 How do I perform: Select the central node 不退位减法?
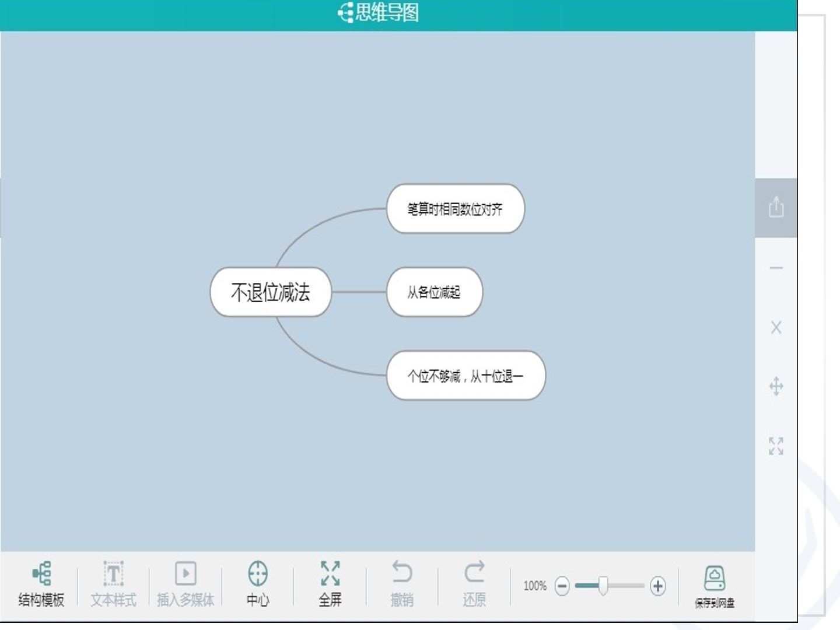click(271, 292)
